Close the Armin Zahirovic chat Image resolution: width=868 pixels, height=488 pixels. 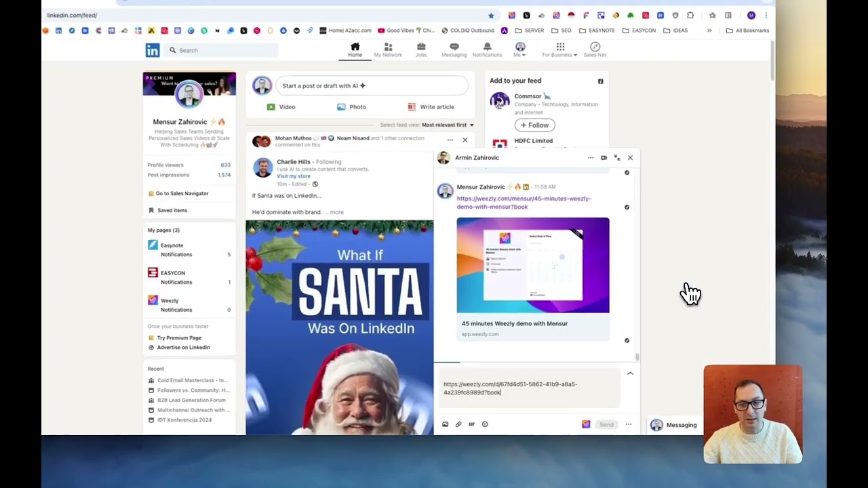coord(630,158)
